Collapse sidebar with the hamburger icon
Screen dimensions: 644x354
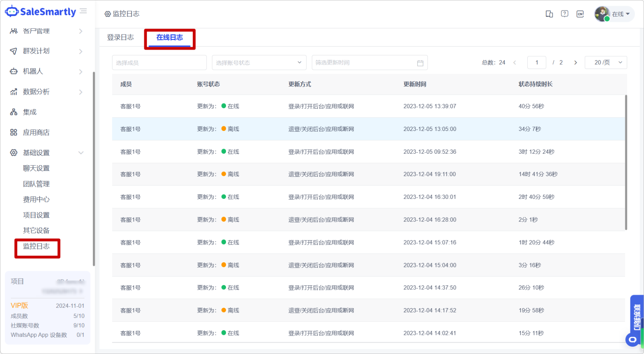pyautogui.click(x=84, y=11)
